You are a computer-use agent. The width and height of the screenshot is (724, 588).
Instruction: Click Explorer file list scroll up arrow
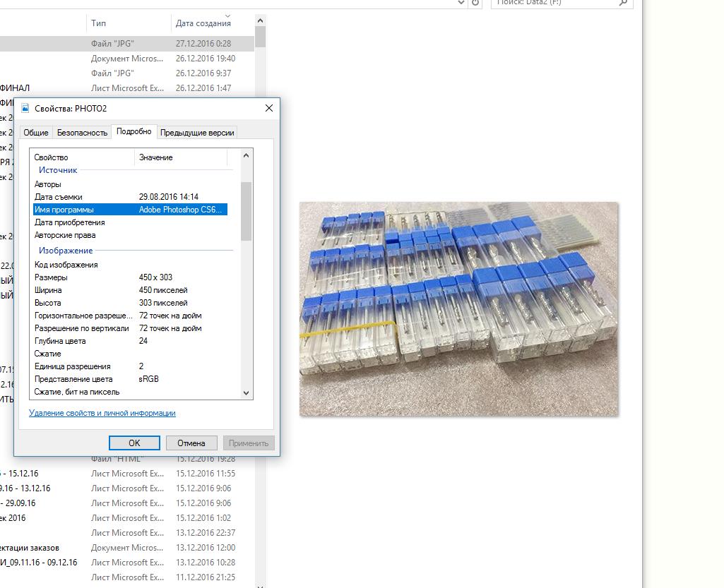click(x=260, y=20)
